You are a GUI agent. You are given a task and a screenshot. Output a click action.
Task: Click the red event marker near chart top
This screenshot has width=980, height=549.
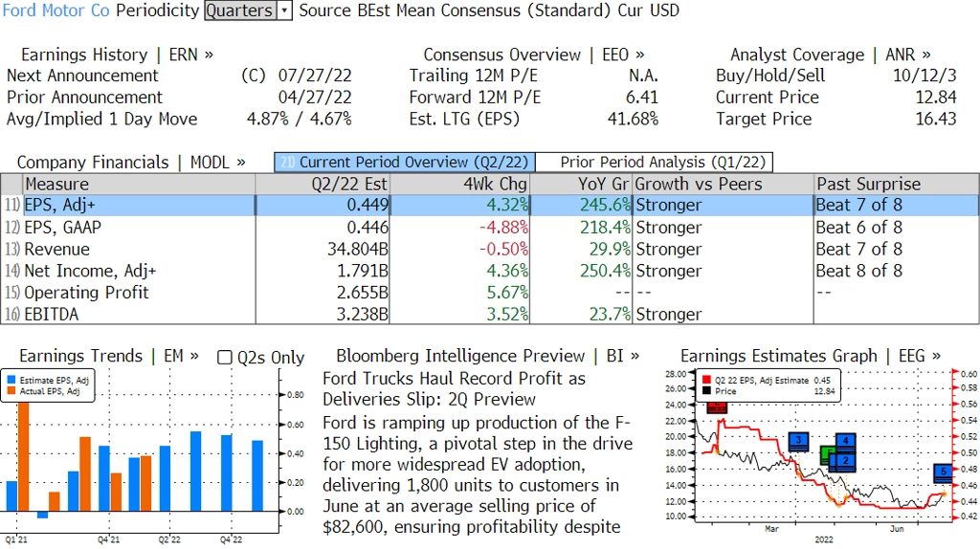click(x=717, y=407)
